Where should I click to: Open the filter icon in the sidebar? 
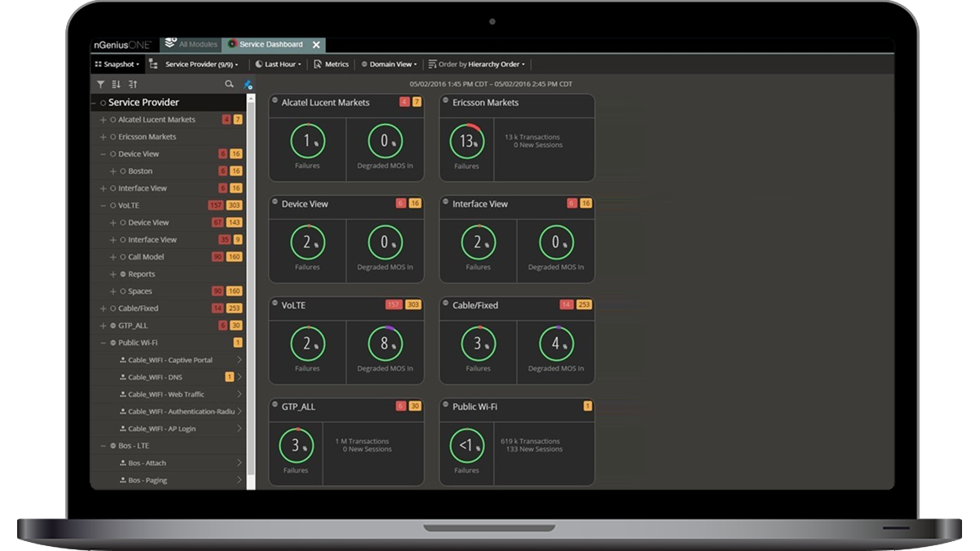click(x=101, y=84)
